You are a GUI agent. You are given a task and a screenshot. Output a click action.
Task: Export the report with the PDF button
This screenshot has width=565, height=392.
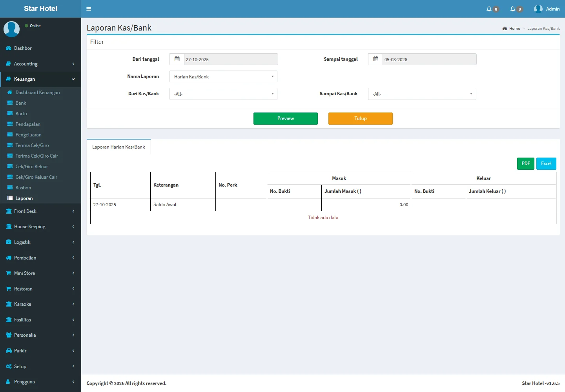(x=525, y=163)
